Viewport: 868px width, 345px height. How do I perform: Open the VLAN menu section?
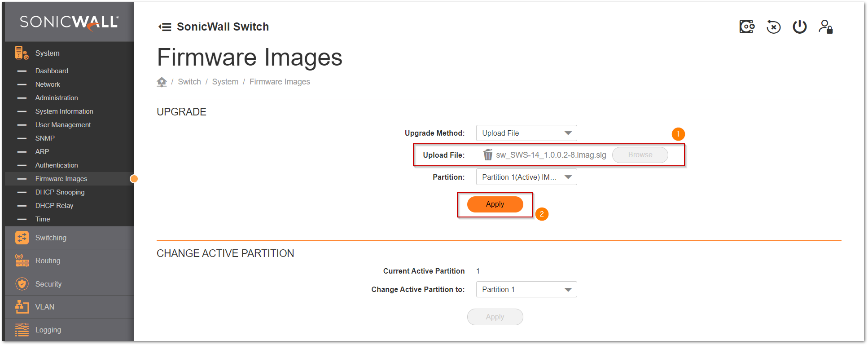45,307
